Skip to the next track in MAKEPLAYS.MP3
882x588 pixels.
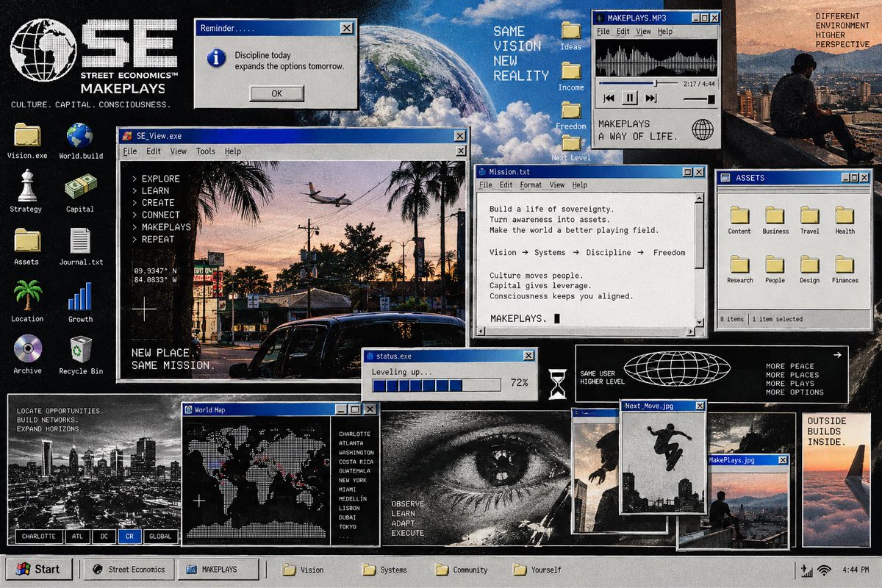click(651, 98)
